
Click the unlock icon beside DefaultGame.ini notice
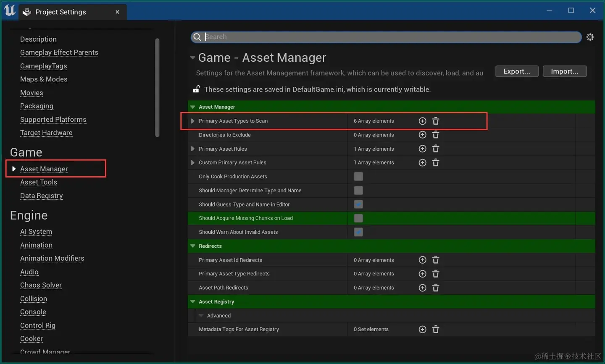[x=196, y=89]
